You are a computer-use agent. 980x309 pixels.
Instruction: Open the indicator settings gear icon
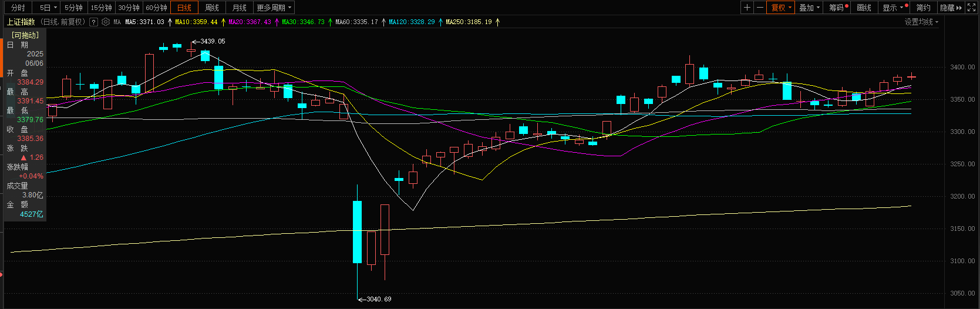click(106, 22)
